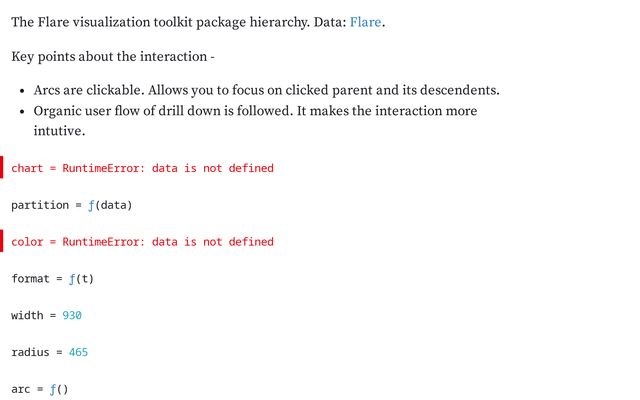The height and width of the screenshot is (400, 640).
Task: Click the RuntimeError message in chart cell
Action: (167, 168)
